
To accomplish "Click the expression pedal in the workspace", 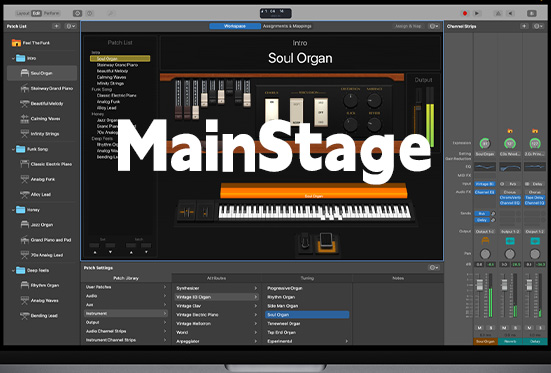I will point(327,242).
